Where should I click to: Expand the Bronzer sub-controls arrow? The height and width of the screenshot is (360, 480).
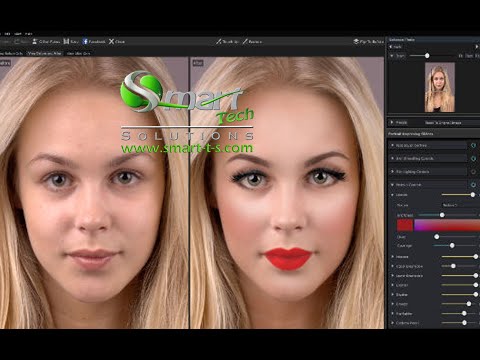click(392, 304)
